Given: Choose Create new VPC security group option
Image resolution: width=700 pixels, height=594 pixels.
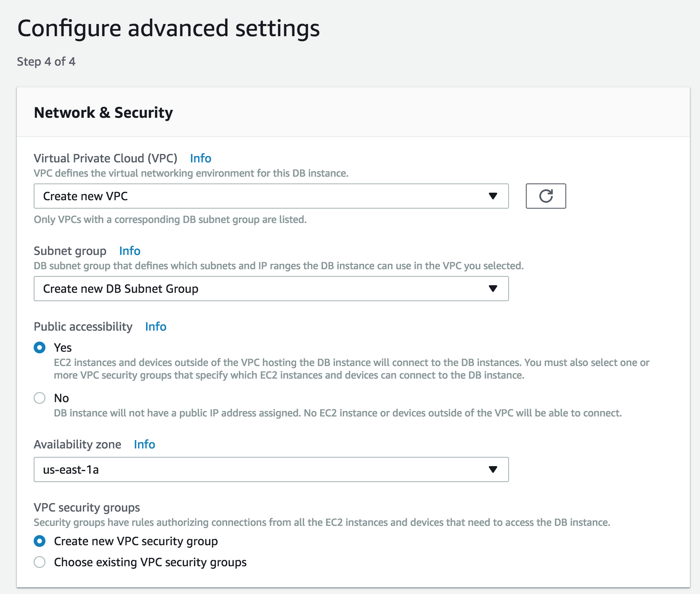Looking at the screenshot, I should (x=40, y=541).
